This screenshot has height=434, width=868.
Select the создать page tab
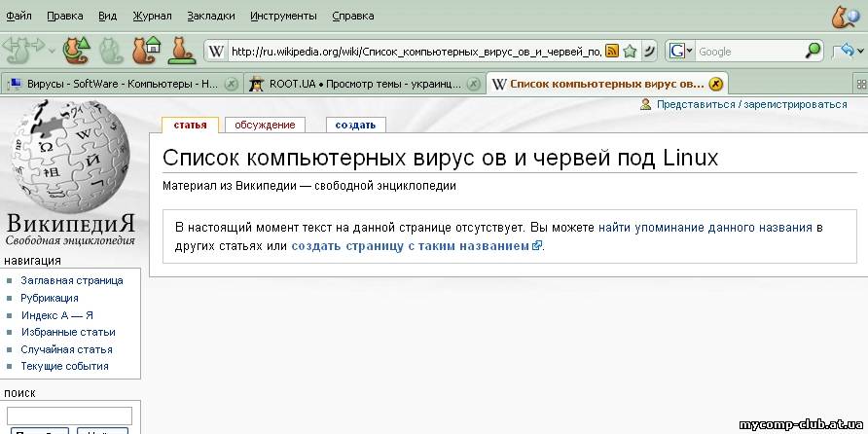[x=355, y=126]
